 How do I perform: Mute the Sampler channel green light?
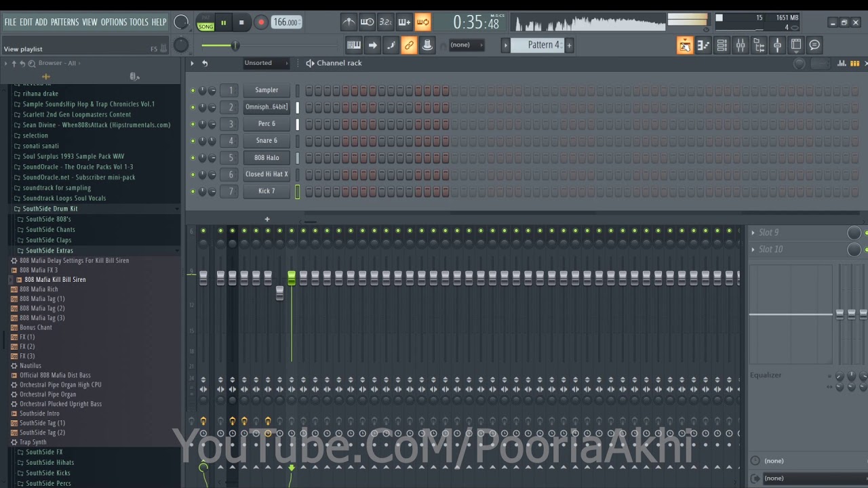pos(193,90)
